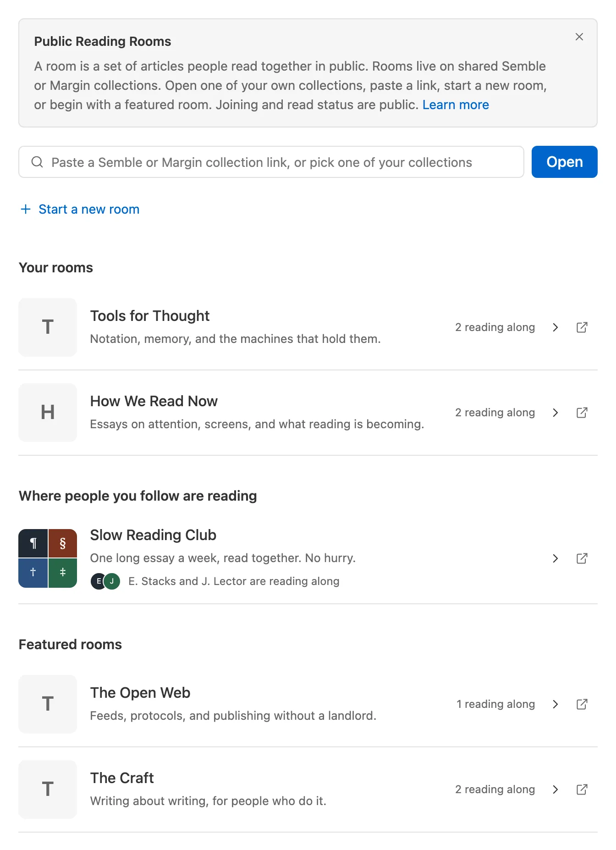Click 'One long essay a week' description
Image resolution: width=616 pixels, height=850 pixels.
[x=223, y=558]
